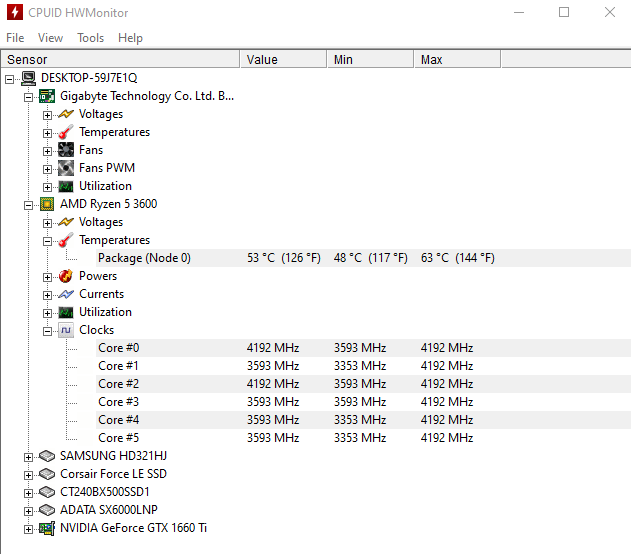Expand the motherboard Utilization node
The height and width of the screenshot is (554, 631).
47,187
